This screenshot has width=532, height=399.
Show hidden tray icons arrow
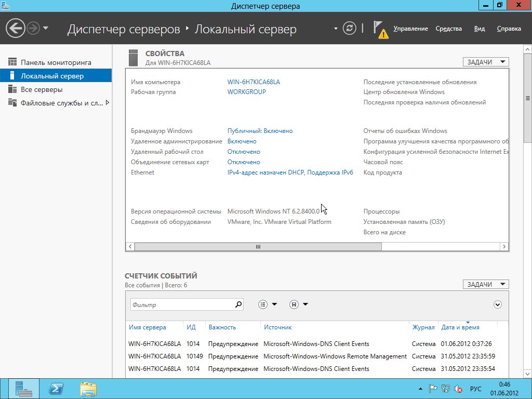420,389
